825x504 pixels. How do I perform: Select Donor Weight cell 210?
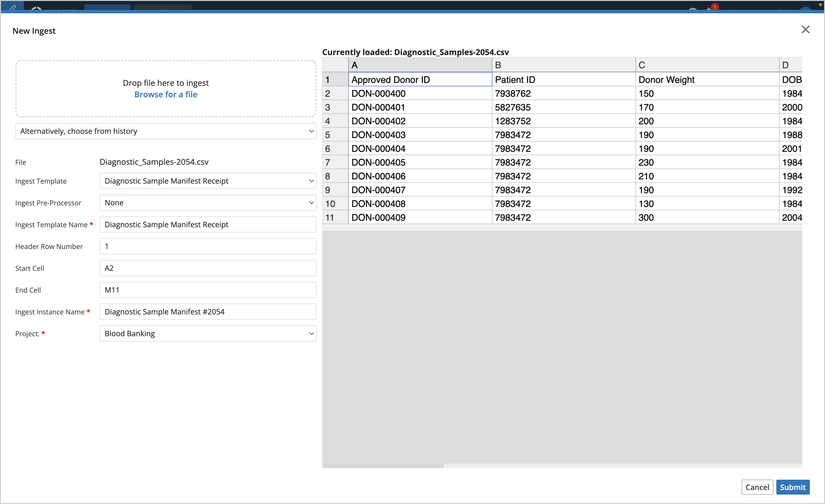[x=707, y=176]
